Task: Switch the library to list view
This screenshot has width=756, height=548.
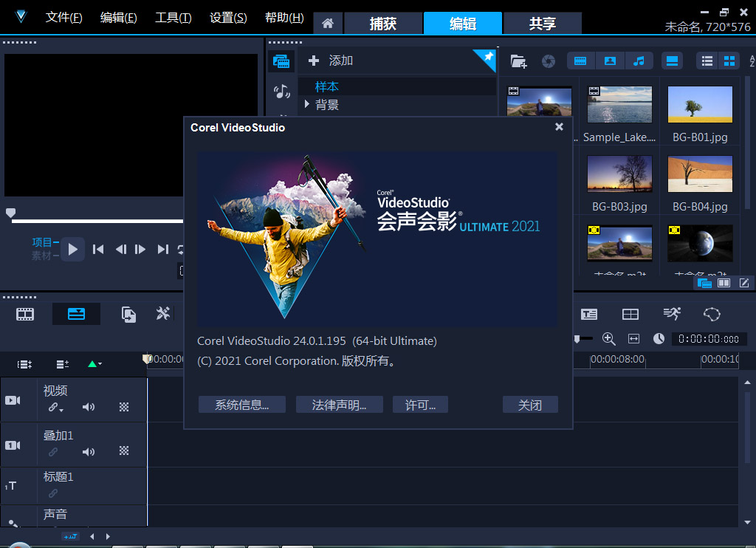Action: (x=707, y=61)
